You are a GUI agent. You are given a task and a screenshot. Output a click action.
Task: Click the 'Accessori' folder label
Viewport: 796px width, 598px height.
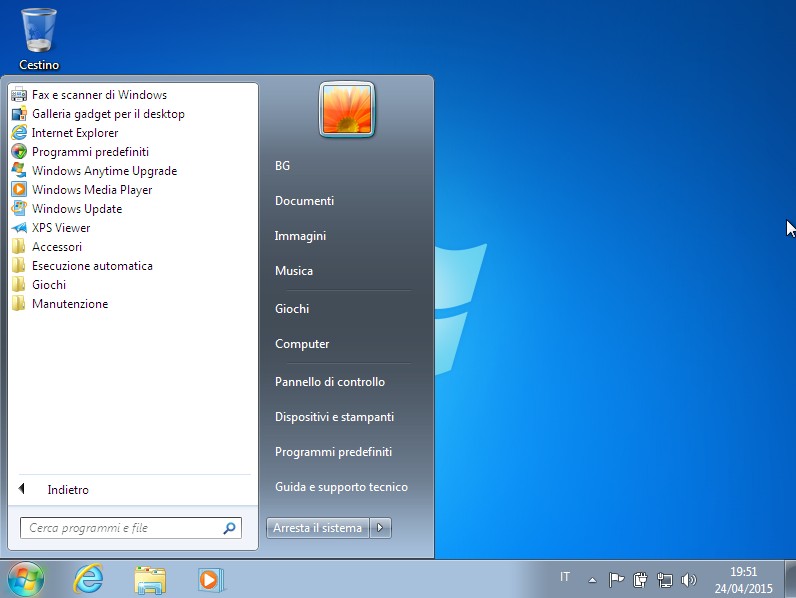(57, 247)
